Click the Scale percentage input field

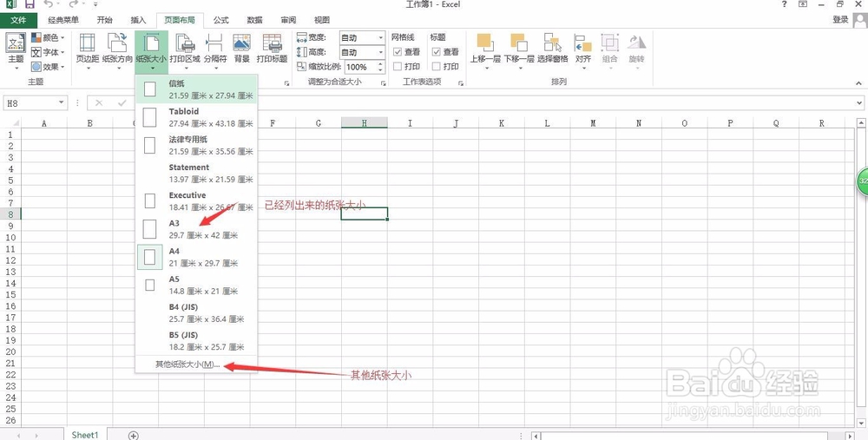tap(360, 67)
